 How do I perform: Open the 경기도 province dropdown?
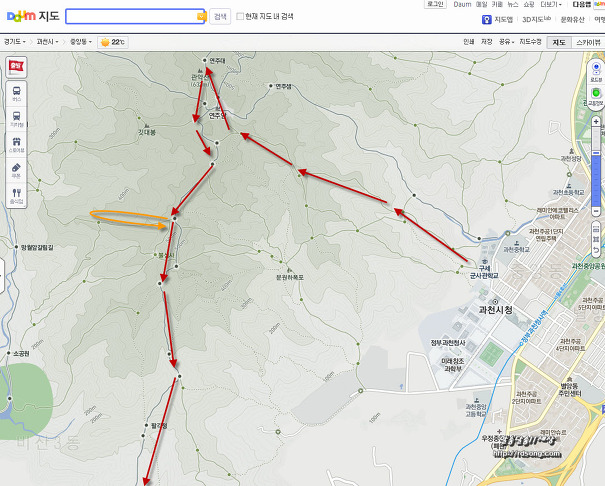(14, 42)
